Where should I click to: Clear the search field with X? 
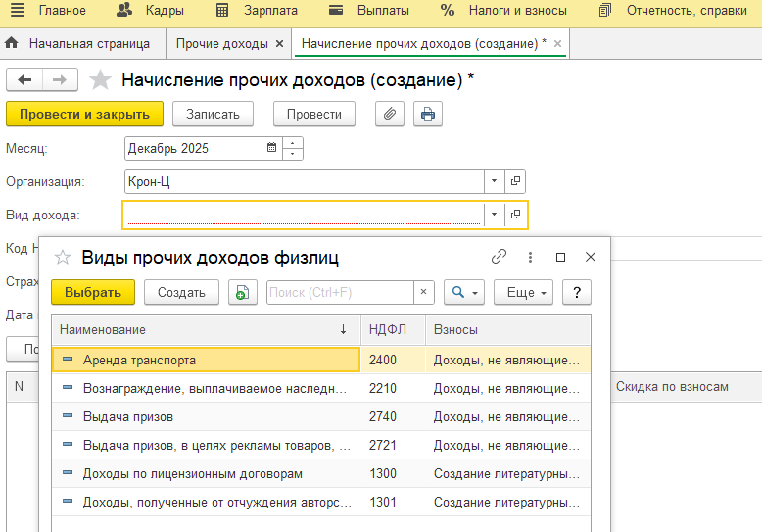(424, 292)
